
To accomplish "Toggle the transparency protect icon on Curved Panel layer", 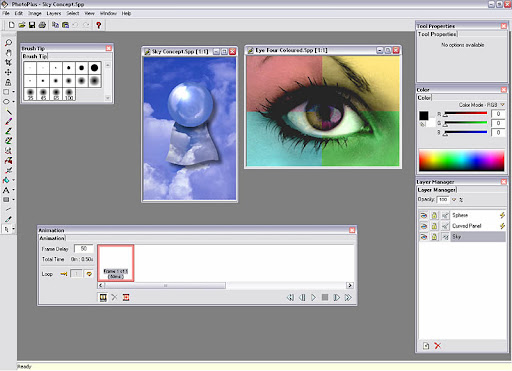I will tap(445, 226).
